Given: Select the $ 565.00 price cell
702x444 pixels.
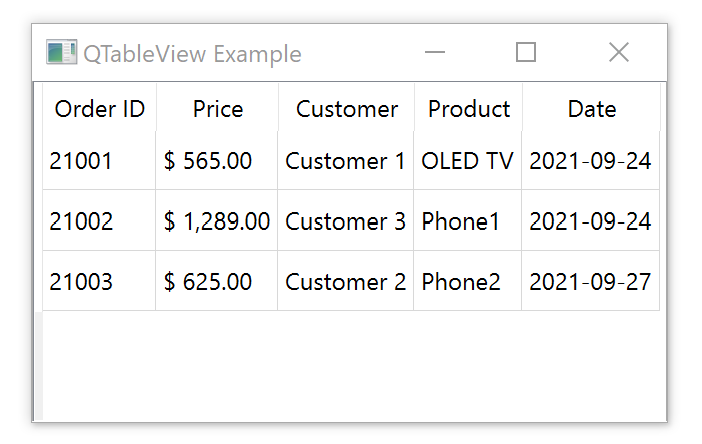Looking at the screenshot, I should [x=217, y=161].
